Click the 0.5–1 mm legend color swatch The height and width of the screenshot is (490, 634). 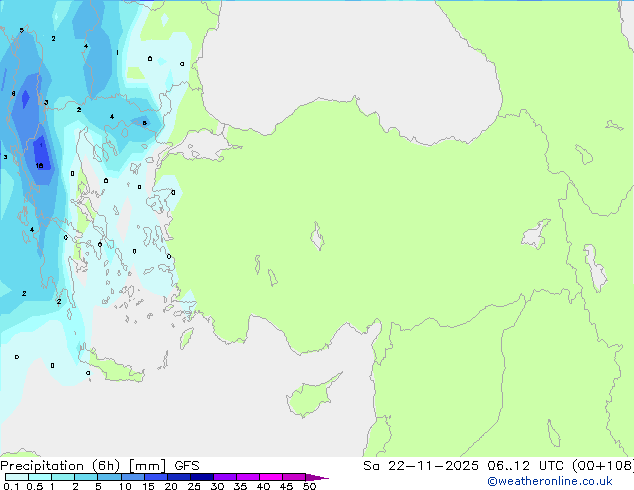tap(40, 477)
